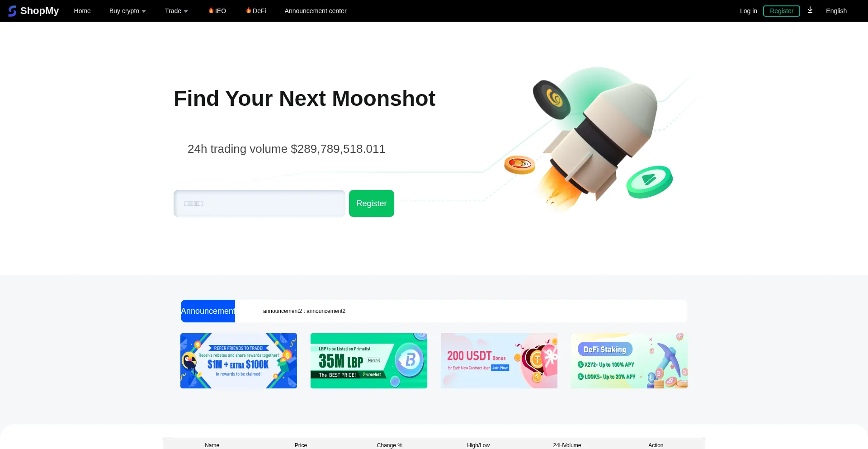
Task: Focus the registration email input field
Action: coord(259,203)
